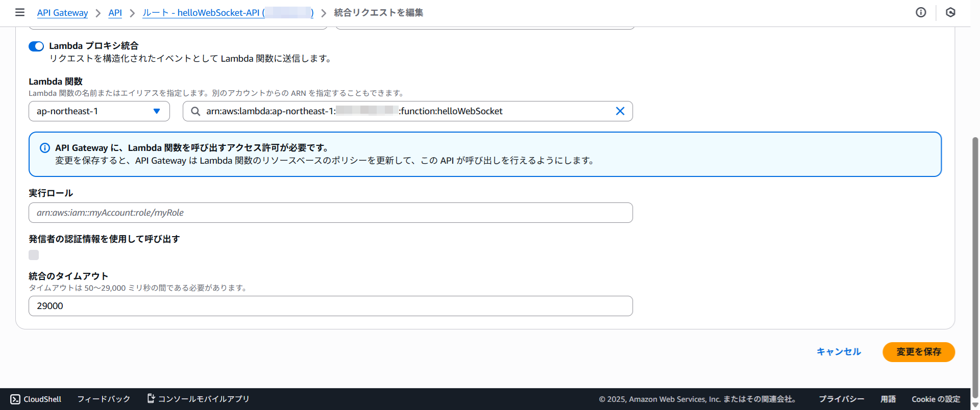This screenshot has height=410, width=980.
Task: Click the Save changes button
Action: pyautogui.click(x=918, y=352)
